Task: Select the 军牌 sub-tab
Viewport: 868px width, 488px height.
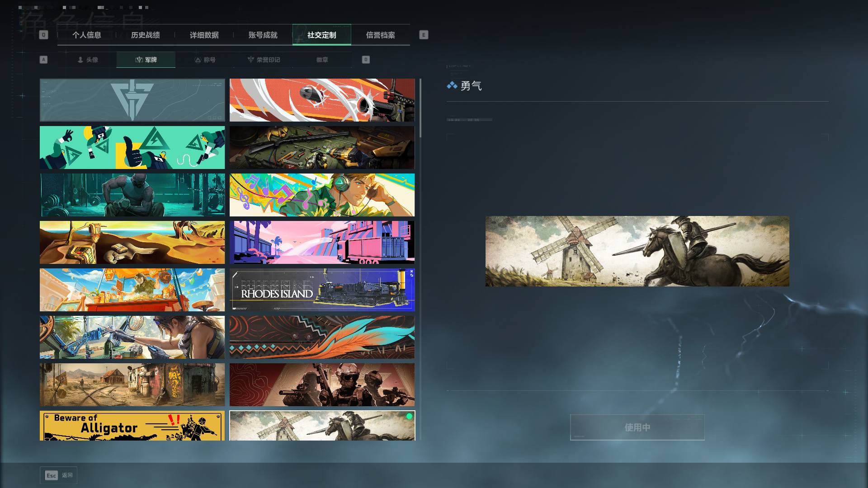Action: click(146, 60)
